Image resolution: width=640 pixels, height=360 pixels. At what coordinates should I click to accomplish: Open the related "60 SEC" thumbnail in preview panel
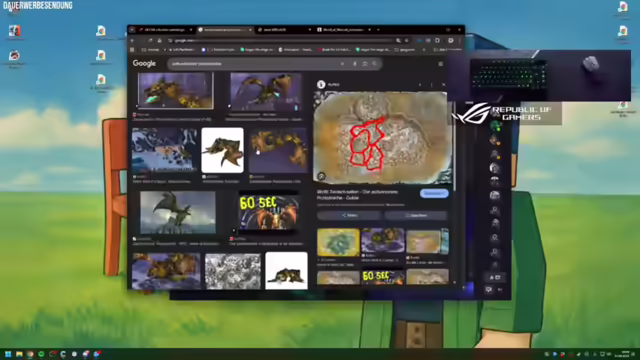[382, 276]
